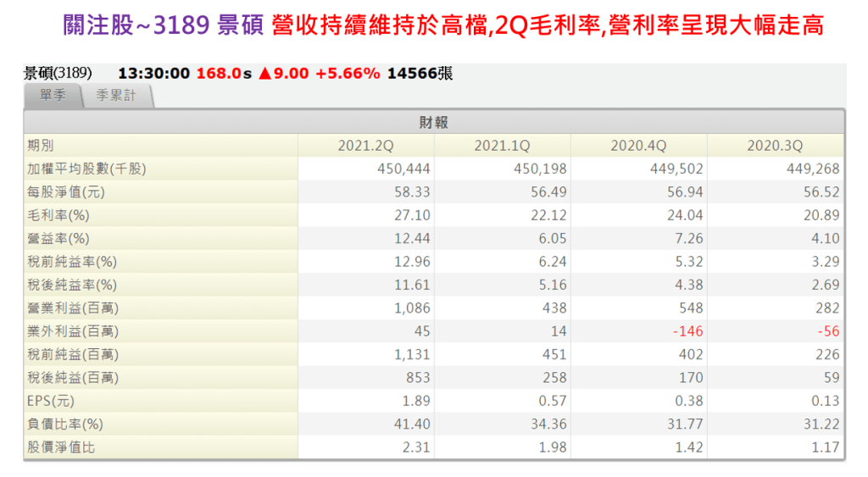Click the 景碩(3189) stock name

click(58, 74)
